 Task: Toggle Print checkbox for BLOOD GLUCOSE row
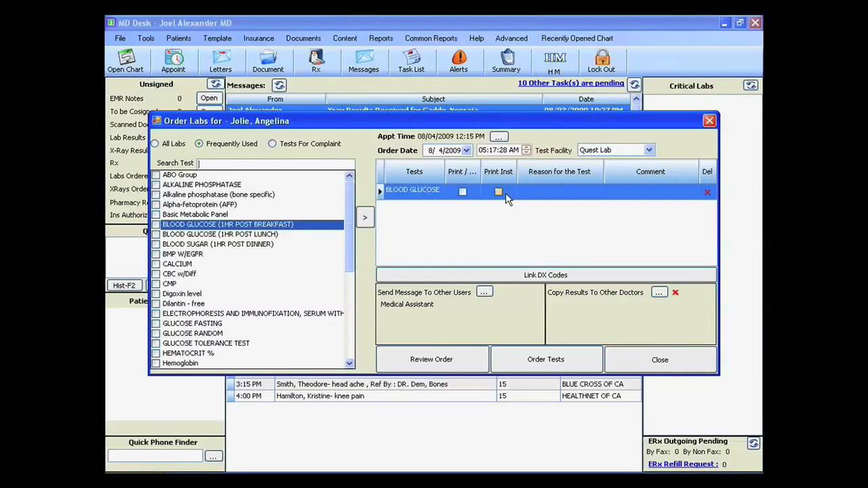(462, 192)
